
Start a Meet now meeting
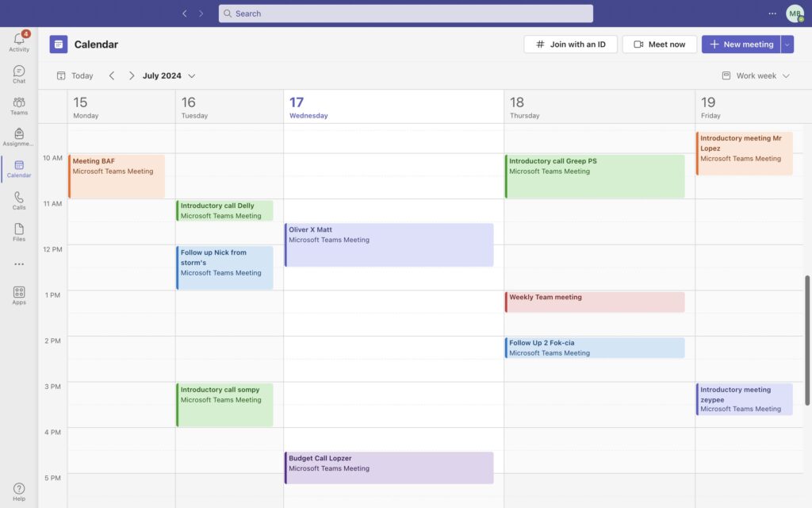click(659, 44)
